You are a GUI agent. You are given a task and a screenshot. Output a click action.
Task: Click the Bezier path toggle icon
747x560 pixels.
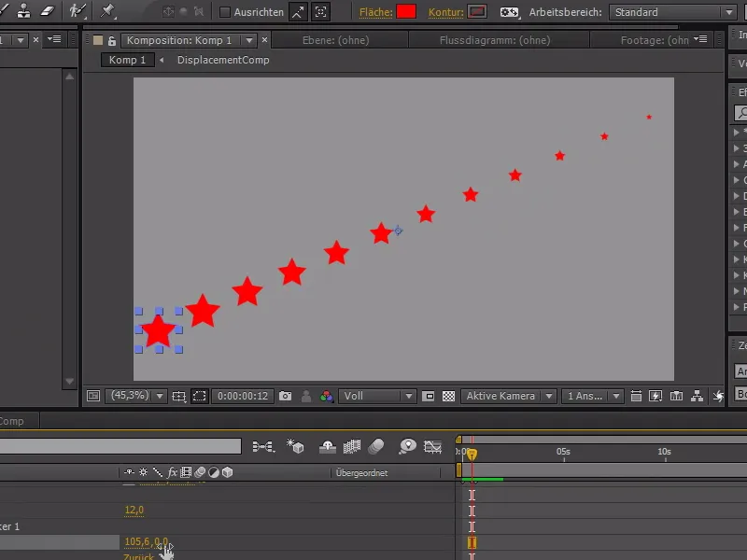coord(509,12)
